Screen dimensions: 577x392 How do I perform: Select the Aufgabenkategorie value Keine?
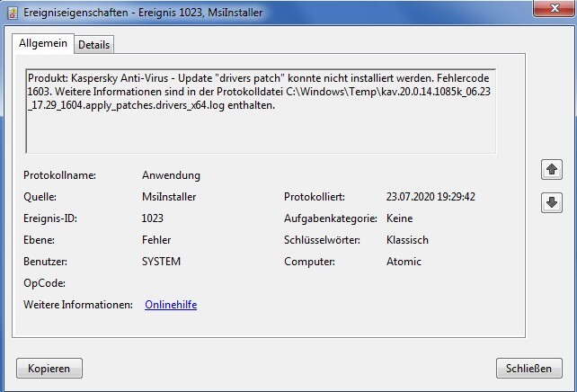click(x=399, y=218)
